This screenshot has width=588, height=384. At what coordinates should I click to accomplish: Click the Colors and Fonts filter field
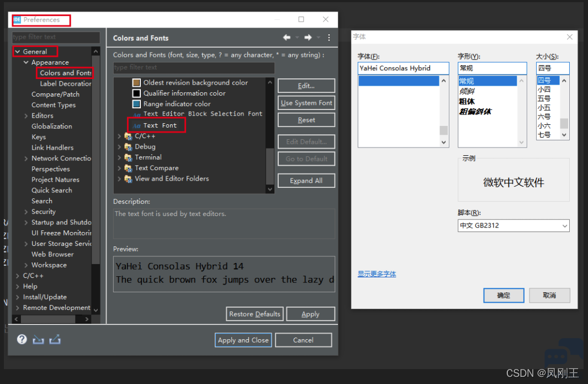tap(194, 67)
